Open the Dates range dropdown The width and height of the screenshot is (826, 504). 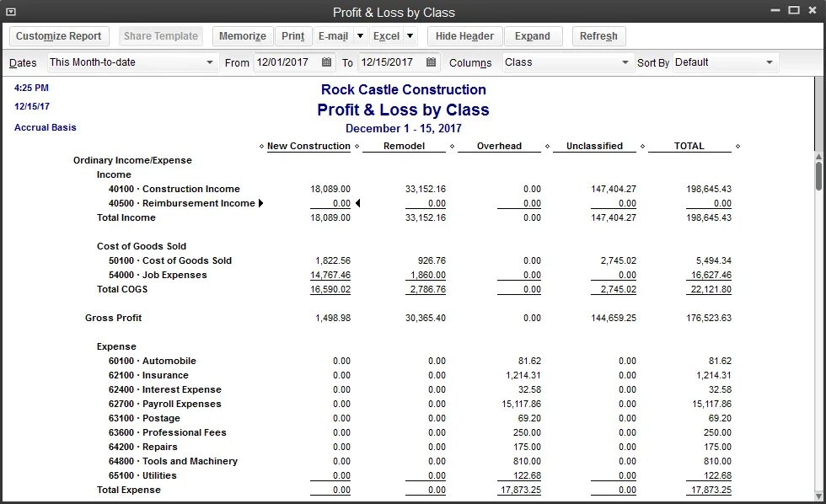click(x=131, y=62)
